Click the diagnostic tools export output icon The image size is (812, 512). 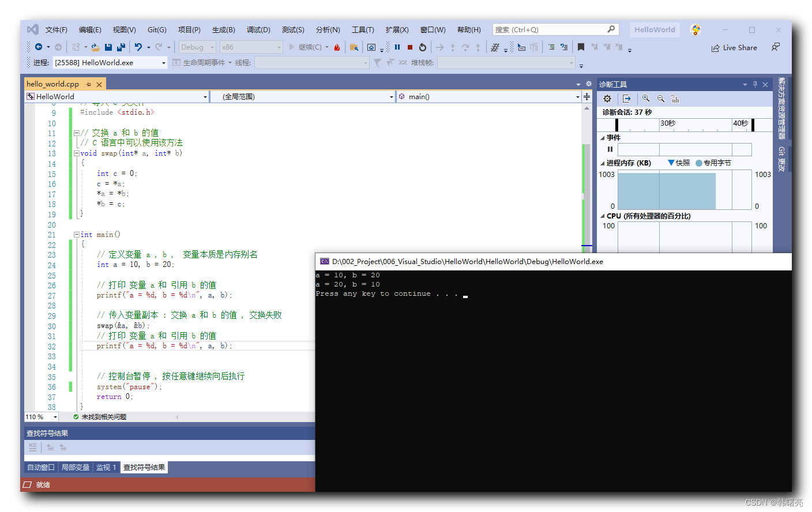pyautogui.click(x=627, y=99)
